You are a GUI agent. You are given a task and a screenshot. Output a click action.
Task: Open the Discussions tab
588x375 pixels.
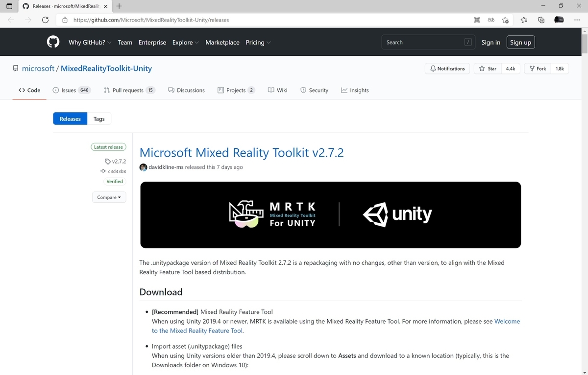point(186,90)
